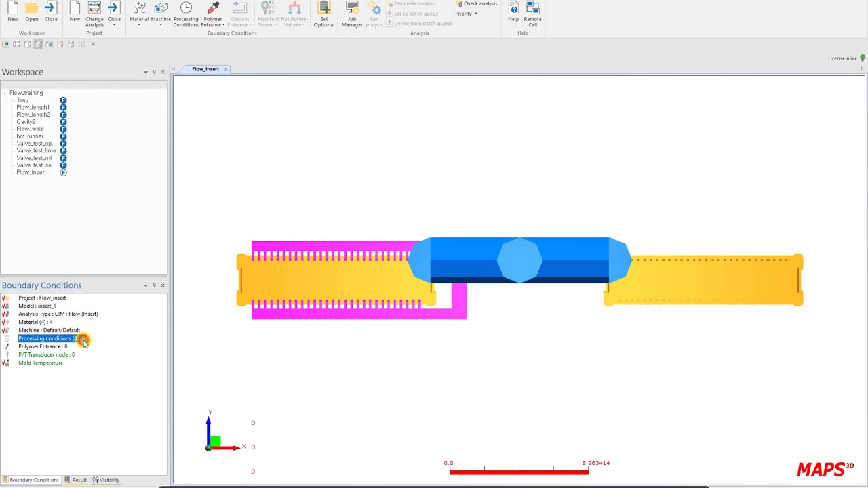Open Processing Conditions from the ribbon
This screenshot has width=868, height=488.
pos(186,14)
